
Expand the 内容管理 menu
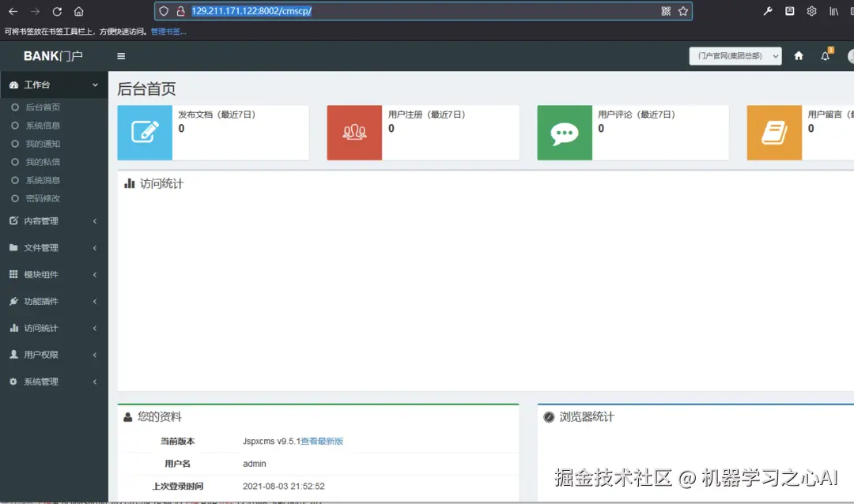click(54, 221)
